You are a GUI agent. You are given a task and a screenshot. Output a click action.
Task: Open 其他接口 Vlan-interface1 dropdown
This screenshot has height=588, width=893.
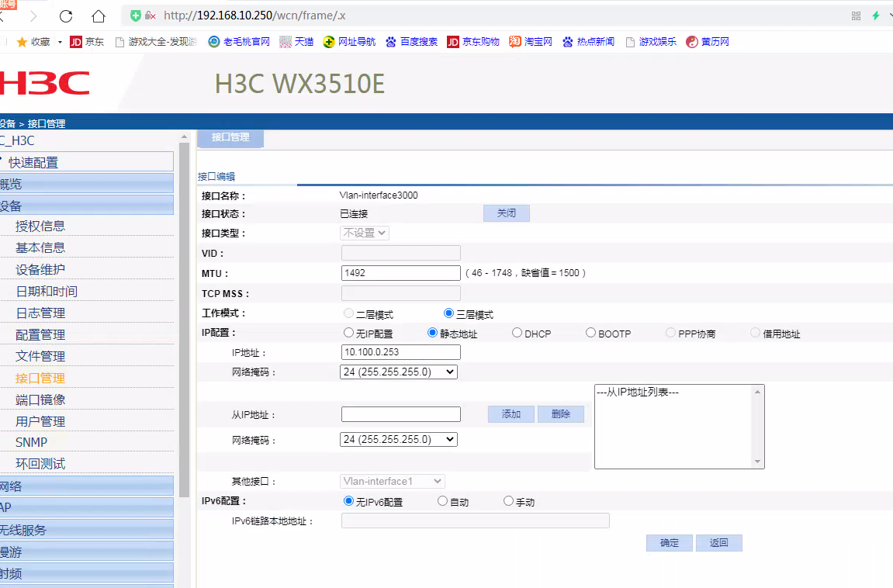click(393, 481)
